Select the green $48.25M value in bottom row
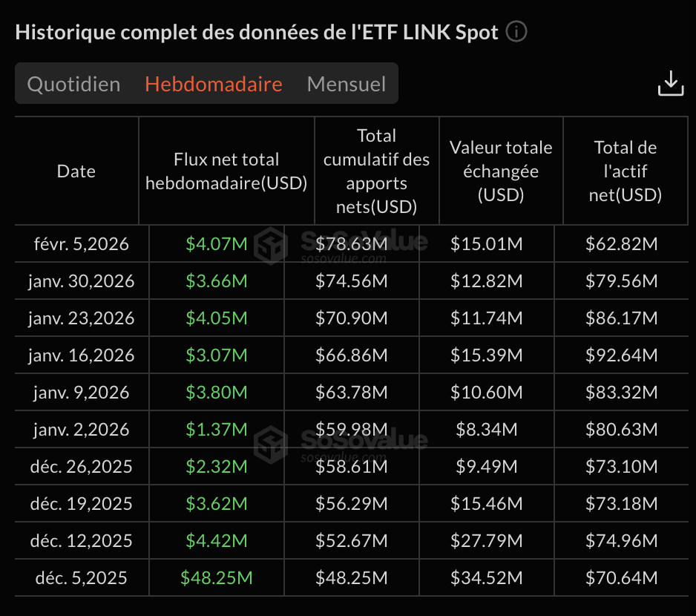Image resolution: width=696 pixels, height=616 pixels. [x=217, y=577]
